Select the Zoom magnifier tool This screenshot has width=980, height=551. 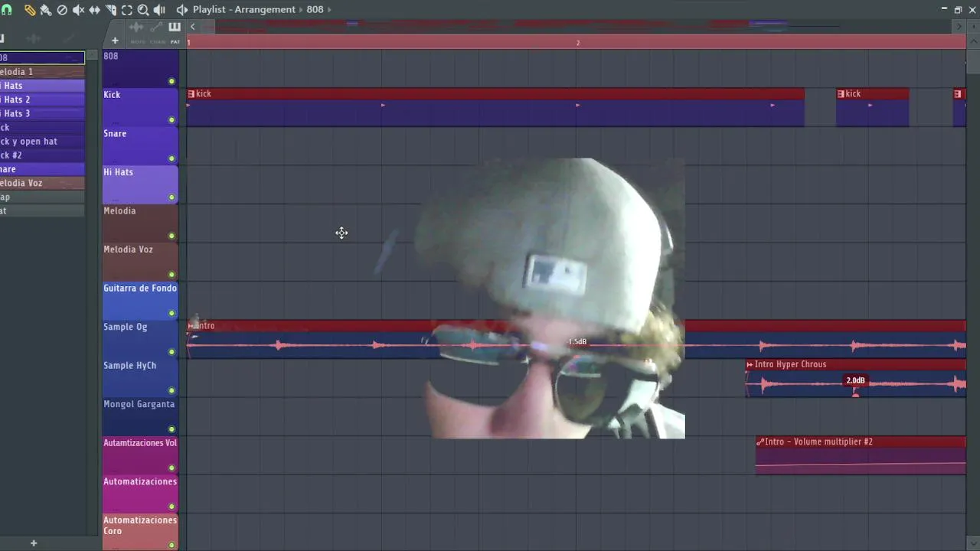[142, 10]
